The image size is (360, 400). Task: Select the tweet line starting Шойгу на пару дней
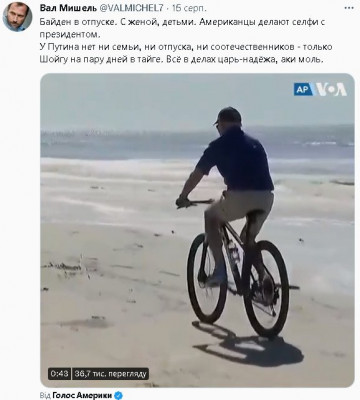click(182, 60)
